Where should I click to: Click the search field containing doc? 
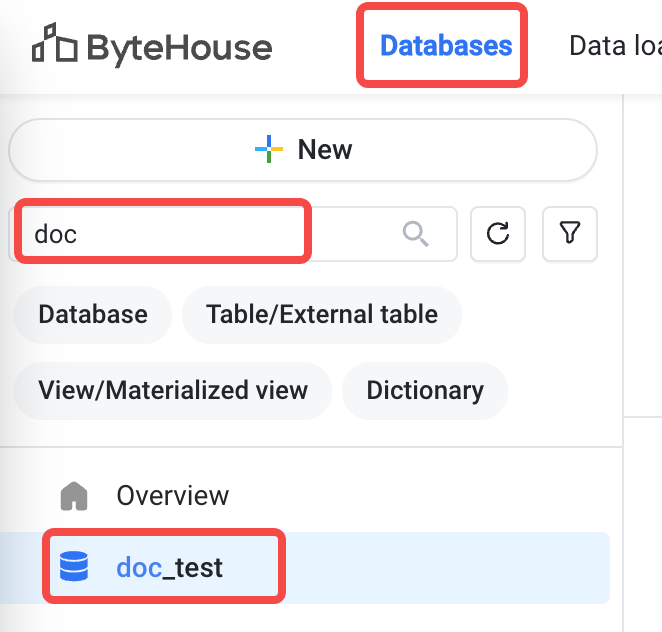click(233, 234)
